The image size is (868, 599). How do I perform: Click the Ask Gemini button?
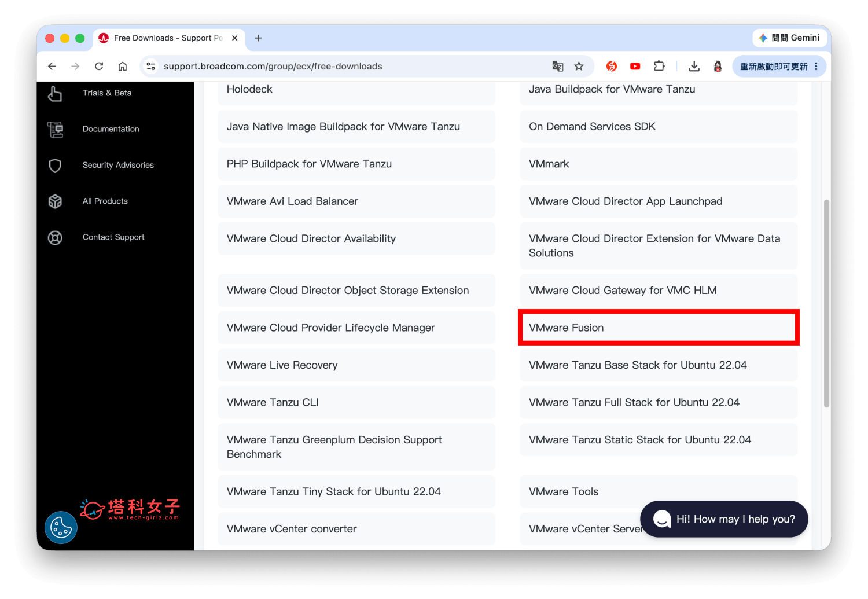click(789, 38)
